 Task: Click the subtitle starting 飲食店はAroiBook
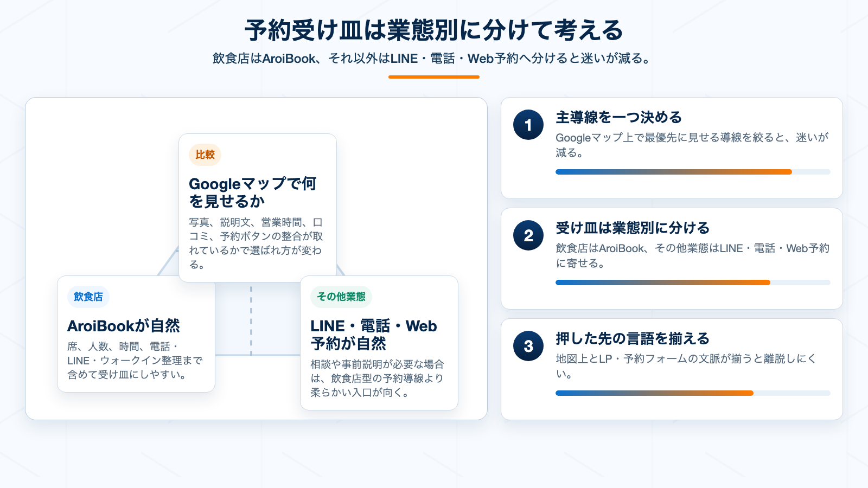[x=434, y=59]
